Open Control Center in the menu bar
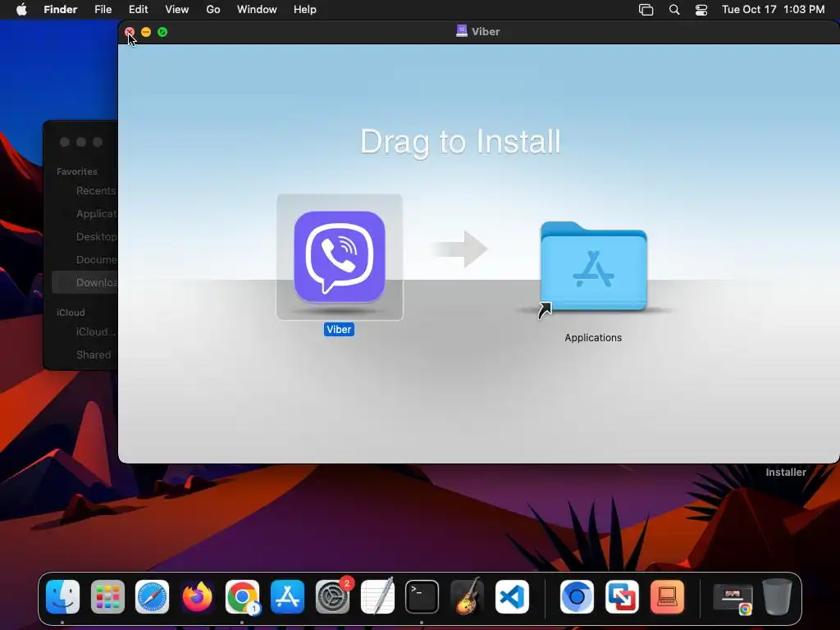This screenshot has width=840, height=630. click(701, 10)
